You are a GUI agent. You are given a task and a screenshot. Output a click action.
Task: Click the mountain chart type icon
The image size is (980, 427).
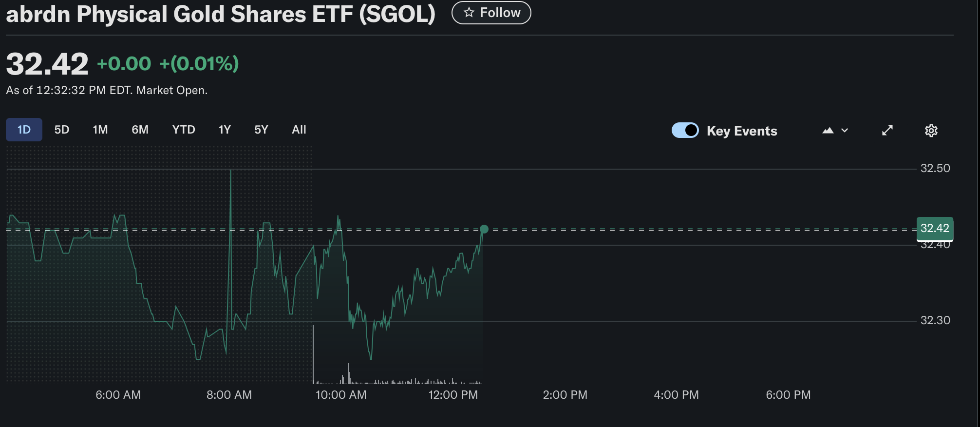click(828, 130)
